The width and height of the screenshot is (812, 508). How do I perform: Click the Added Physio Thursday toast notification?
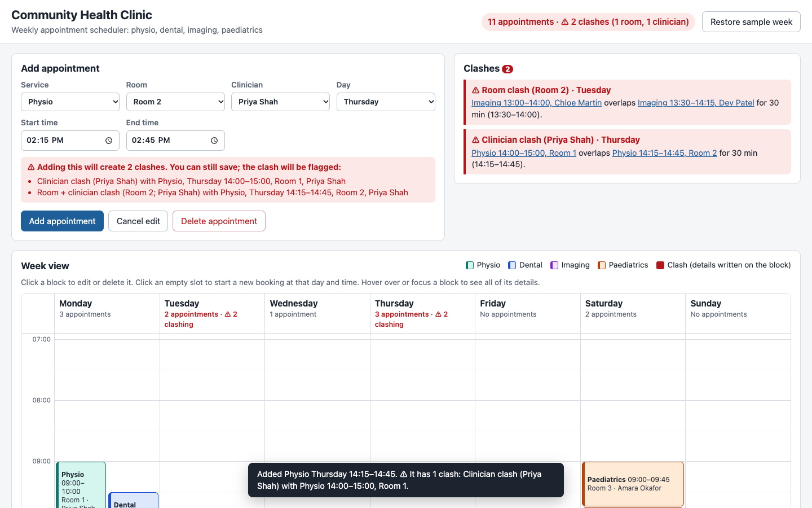click(x=406, y=480)
